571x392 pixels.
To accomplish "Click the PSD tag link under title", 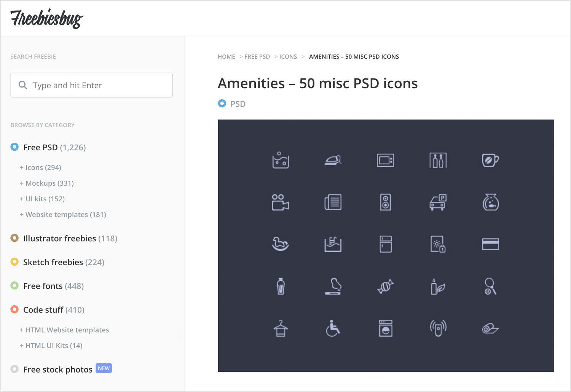I will click(238, 104).
